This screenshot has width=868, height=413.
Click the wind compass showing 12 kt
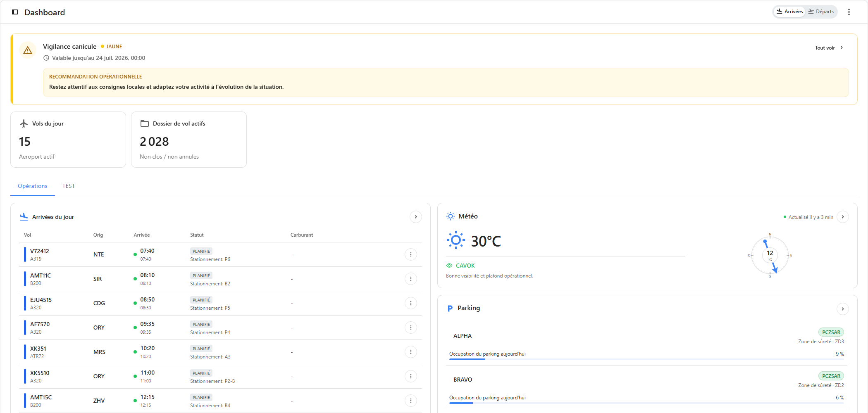coord(770,255)
